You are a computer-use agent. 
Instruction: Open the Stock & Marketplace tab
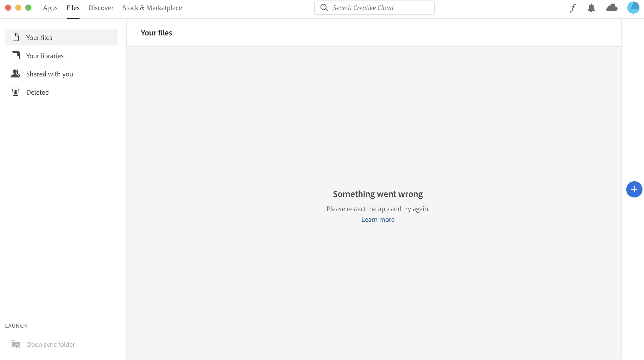152,8
